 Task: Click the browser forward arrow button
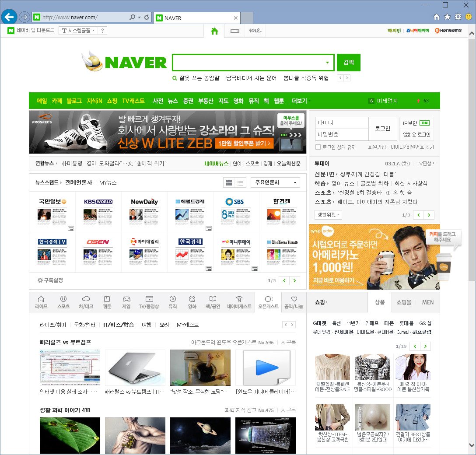[x=24, y=17]
